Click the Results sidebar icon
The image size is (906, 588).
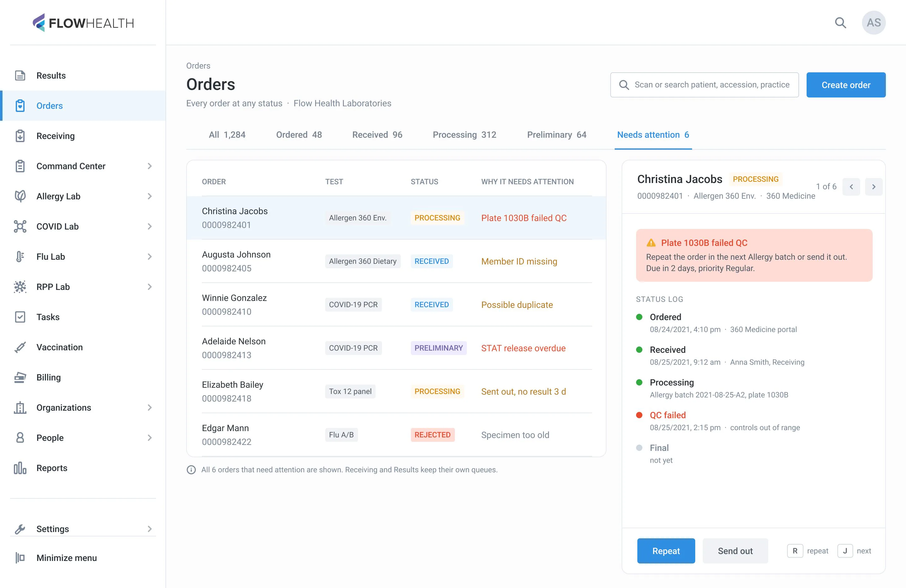tap(20, 75)
